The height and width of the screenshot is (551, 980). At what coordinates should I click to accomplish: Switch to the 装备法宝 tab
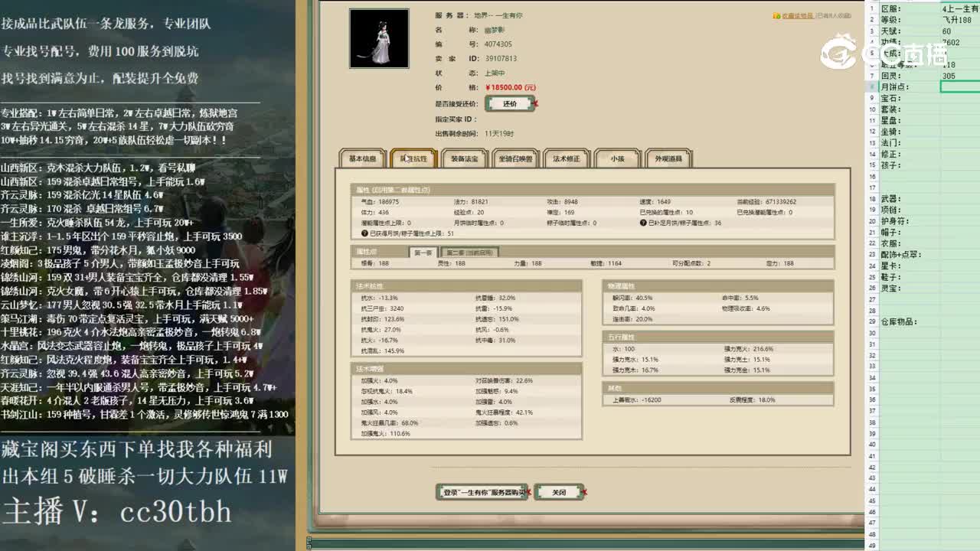(465, 158)
